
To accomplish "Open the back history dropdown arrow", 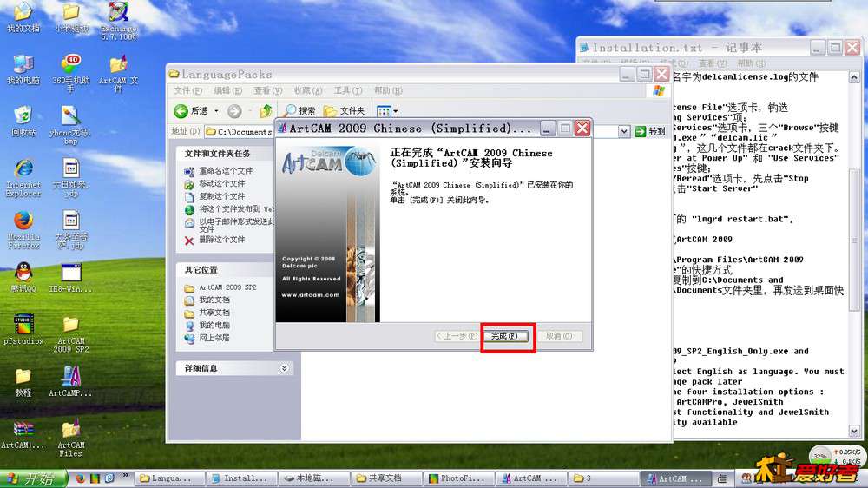I will 216,111.
